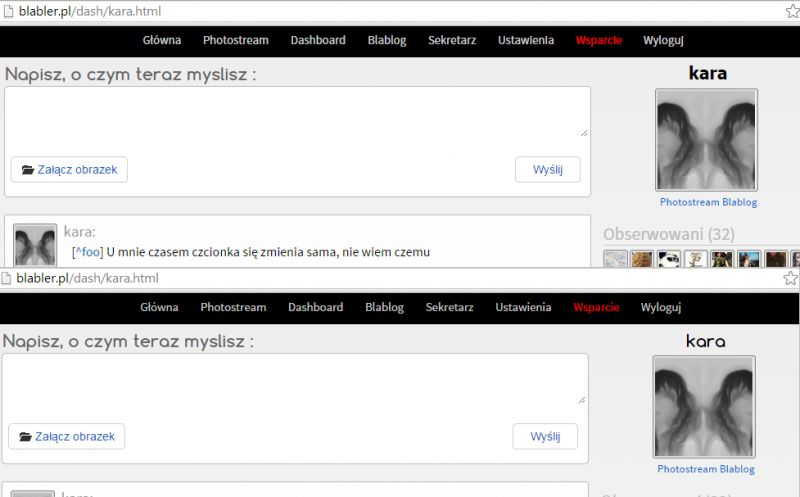Click the page icon in the lower address bar
800x497 pixels.
6,278
